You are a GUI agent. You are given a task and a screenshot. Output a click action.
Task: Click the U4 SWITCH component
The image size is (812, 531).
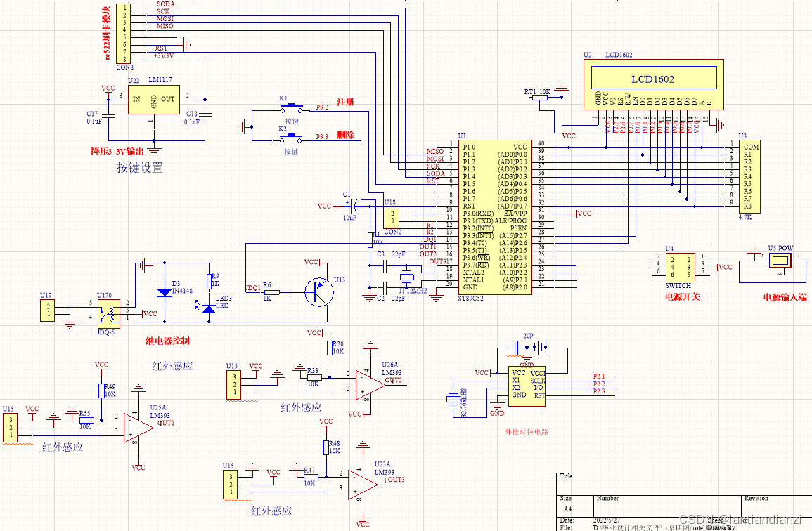point(680,267)
